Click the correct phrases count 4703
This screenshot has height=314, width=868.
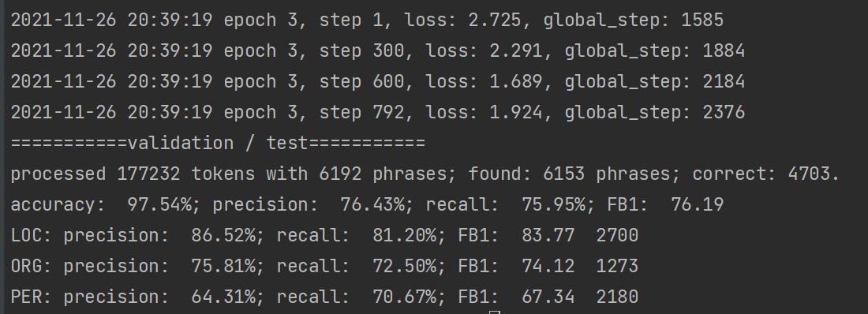[x=809, y=174]
